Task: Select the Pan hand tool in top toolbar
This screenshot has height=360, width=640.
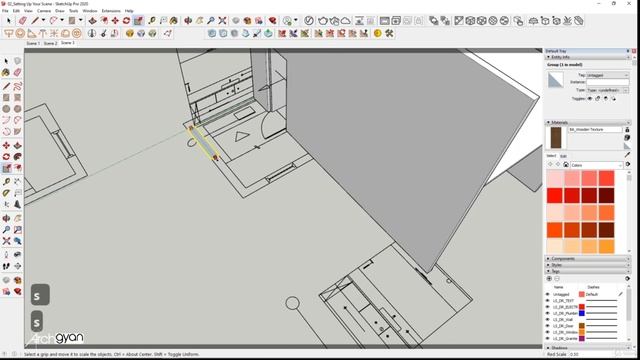Action: [200, 20]
